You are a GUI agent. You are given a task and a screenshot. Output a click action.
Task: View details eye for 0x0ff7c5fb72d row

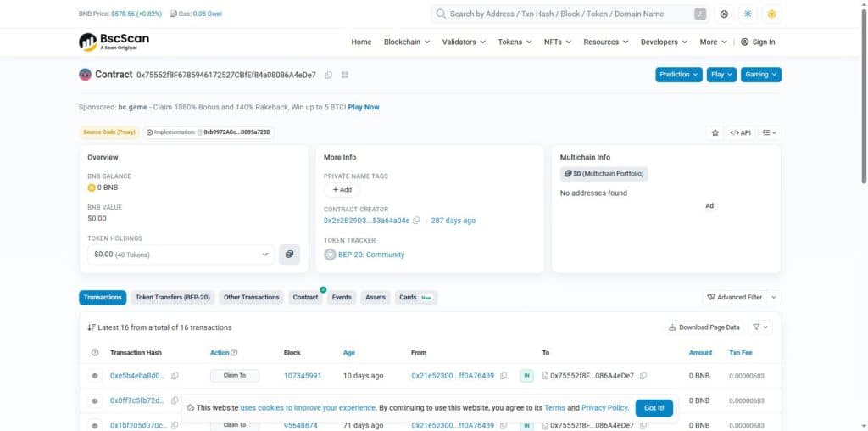(95, 400)
